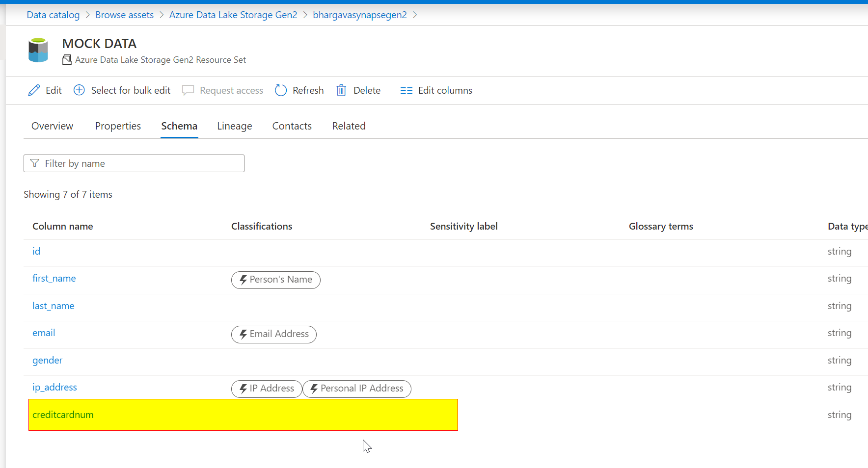Open the email column details
The height and width of the screenshot is (468, 868).
point(43,333)
